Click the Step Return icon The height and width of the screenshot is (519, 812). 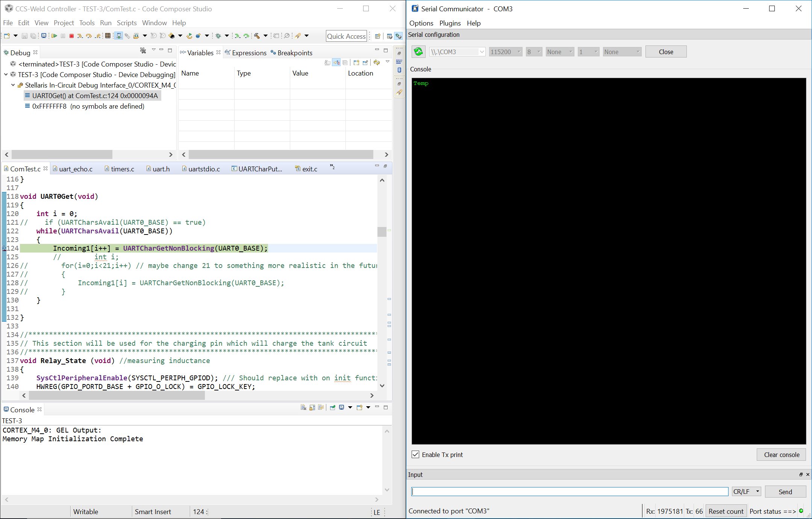(98, 36)
